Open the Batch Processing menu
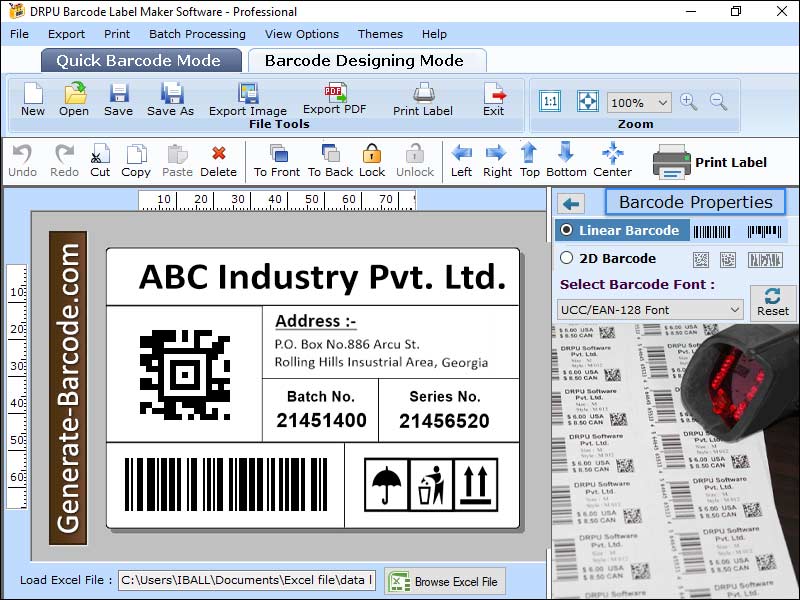This screenshot has width=800, height=600. (197, 34)
